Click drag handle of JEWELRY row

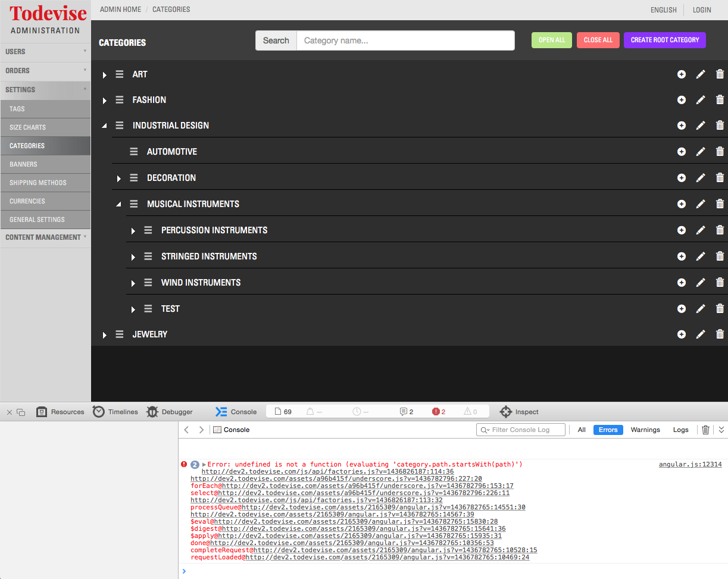tap(120, 334)
